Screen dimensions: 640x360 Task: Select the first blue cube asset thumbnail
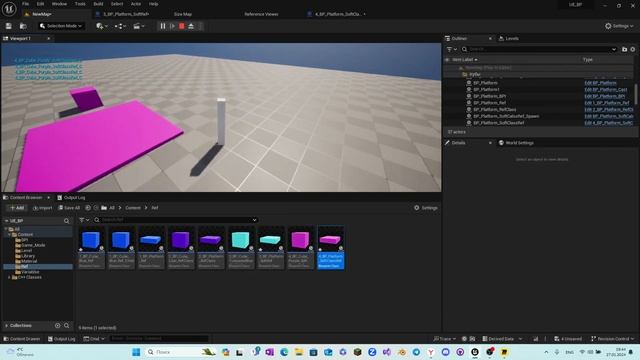tap(91, 240)
